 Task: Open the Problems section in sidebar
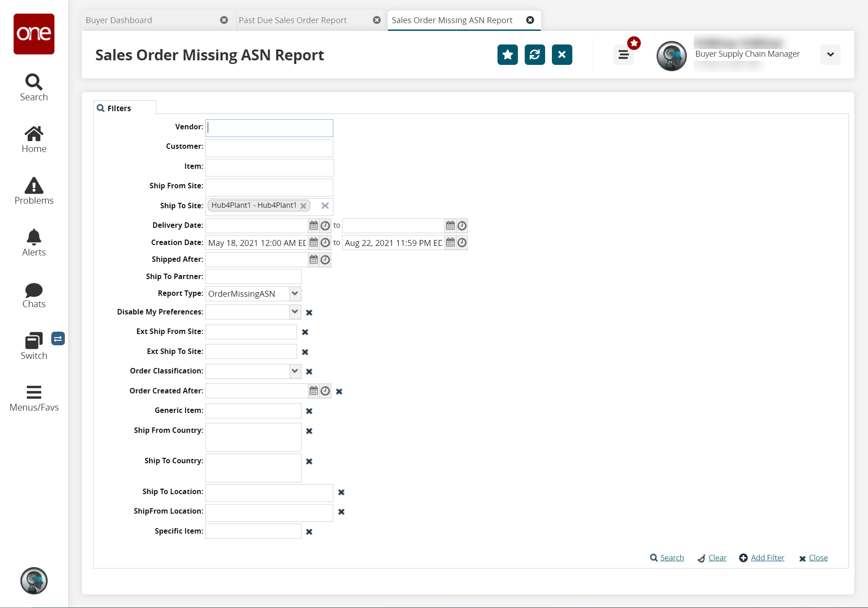[x=34, y=191]
